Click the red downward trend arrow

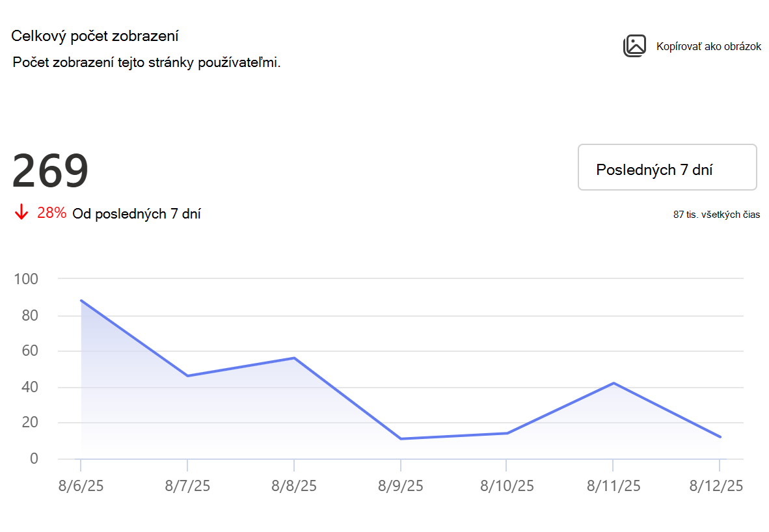pos(21,212)
